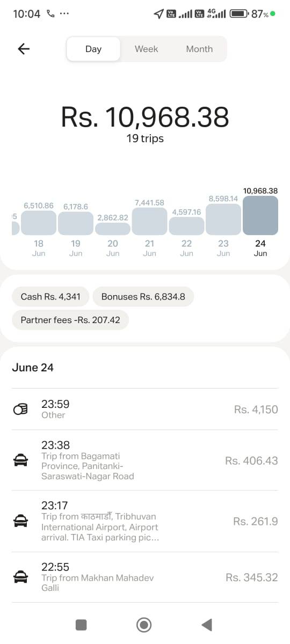Tap the Android back triangle button

click(207, 625)
